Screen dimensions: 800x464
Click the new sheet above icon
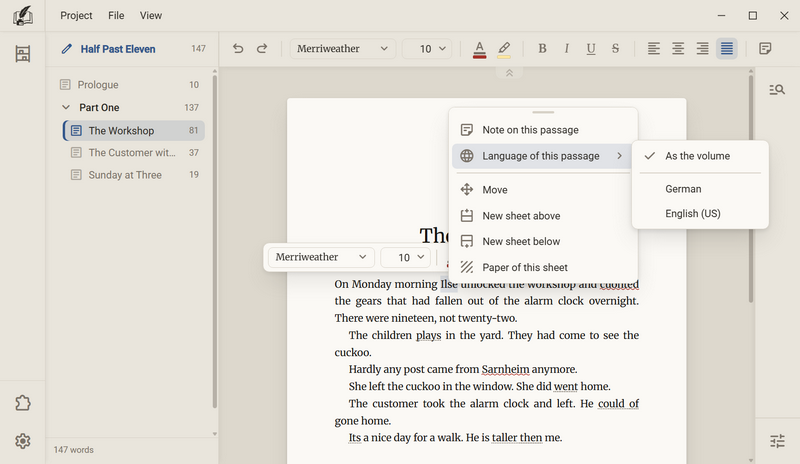click(x=466, y=215)
